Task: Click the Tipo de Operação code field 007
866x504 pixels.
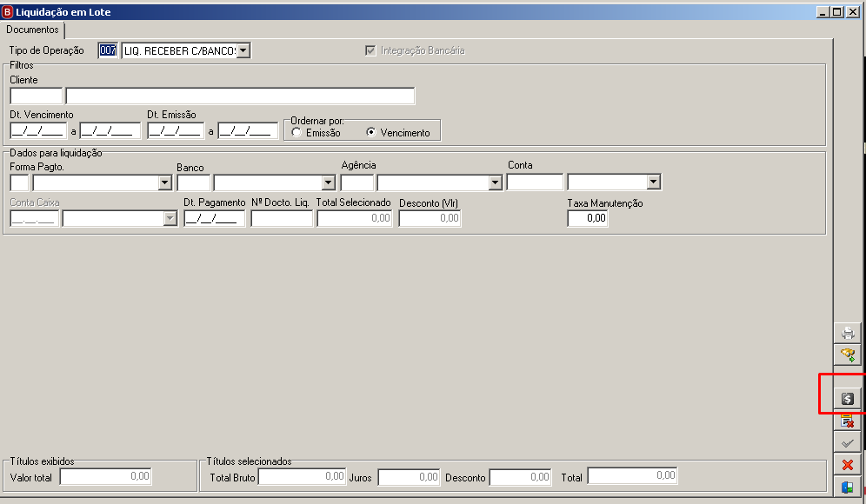Action: pyautogui.click(x=108, y=50)
